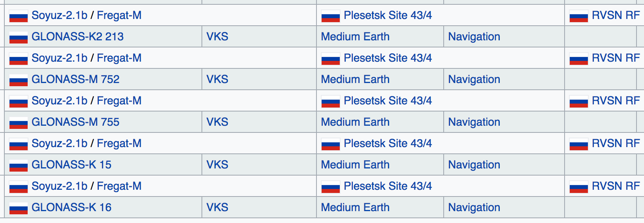The height and width of the screenshot is (223, 644).
Task: Go to the GLONASS-K 16 page
Action: 72,207
